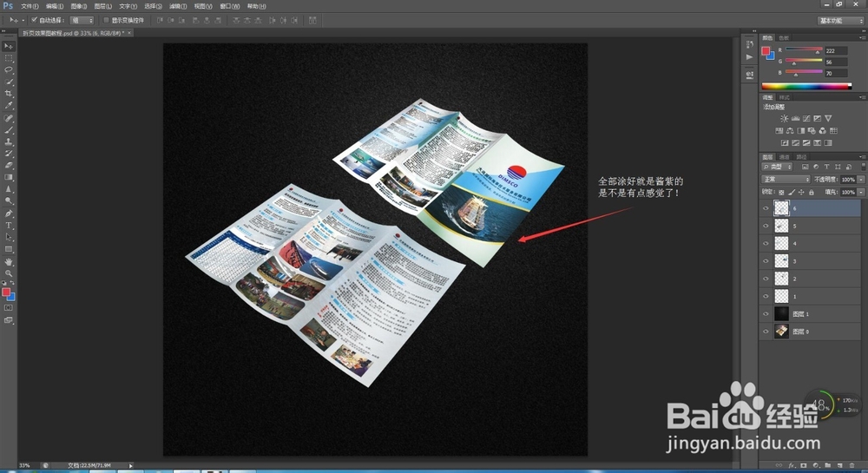Select the Move tool in the toolbox

(x=9, y=46)
